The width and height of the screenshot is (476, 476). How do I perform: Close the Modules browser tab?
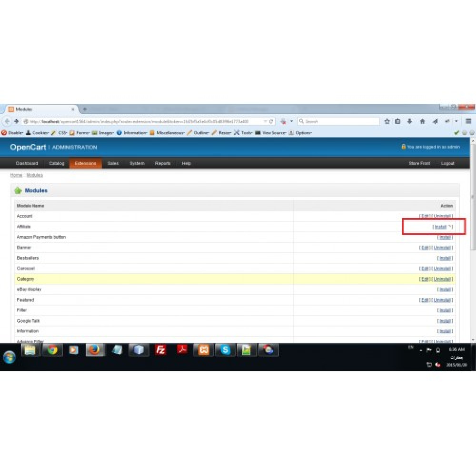pos(73,109)
